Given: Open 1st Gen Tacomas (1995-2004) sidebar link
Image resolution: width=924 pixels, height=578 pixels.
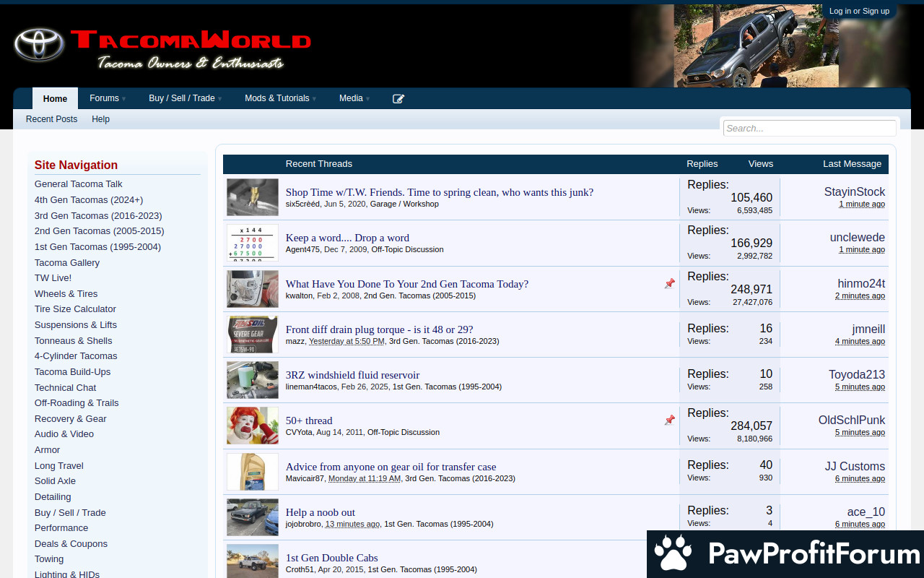Looking at the screenshot, I should click(x=97, y=247).
